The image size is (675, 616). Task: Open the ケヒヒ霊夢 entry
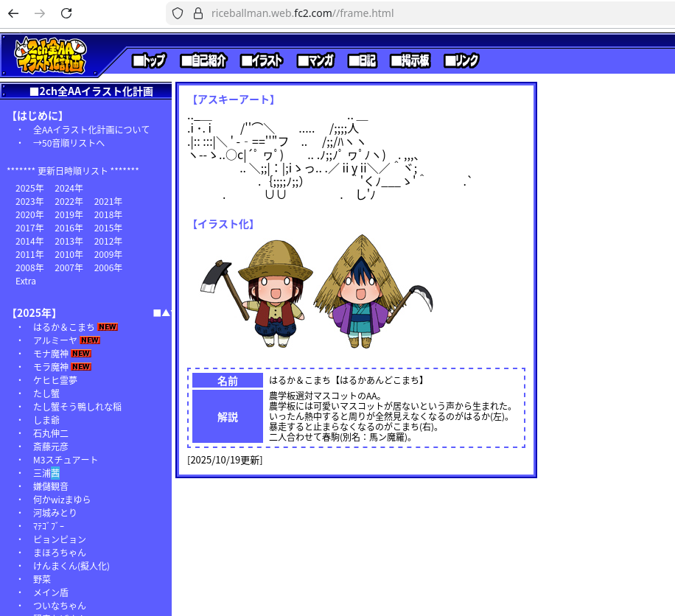tap(55, 380)
